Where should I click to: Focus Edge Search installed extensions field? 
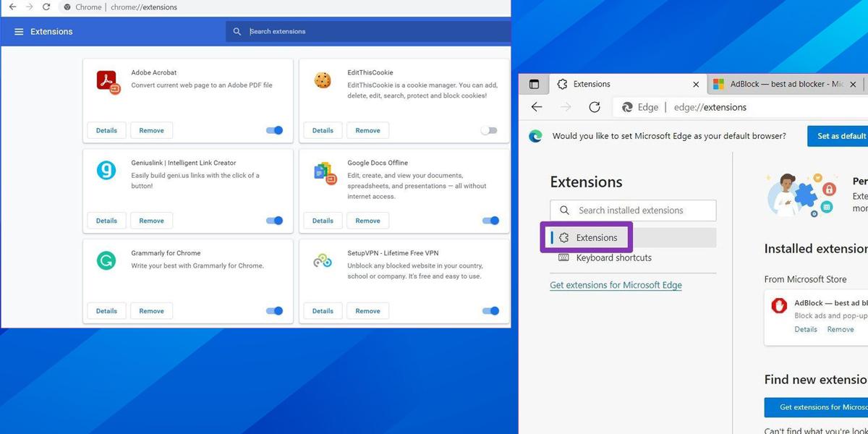tap(633, 210)
